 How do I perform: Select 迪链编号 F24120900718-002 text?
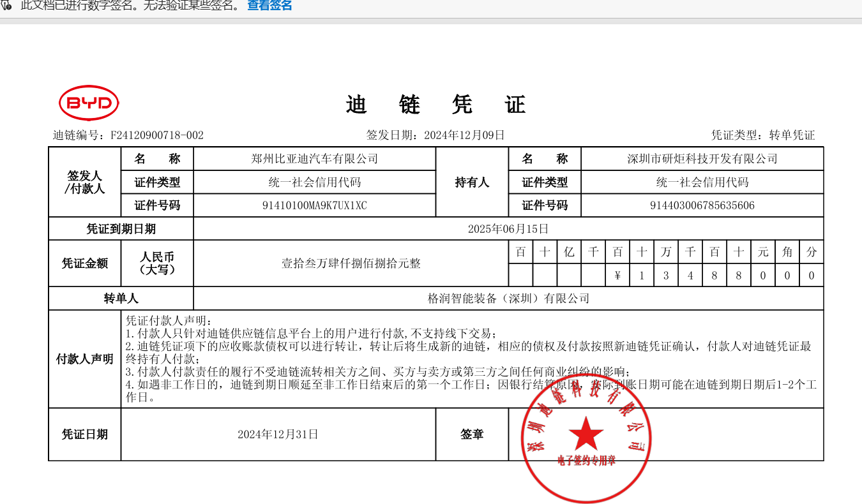(128, 135)
